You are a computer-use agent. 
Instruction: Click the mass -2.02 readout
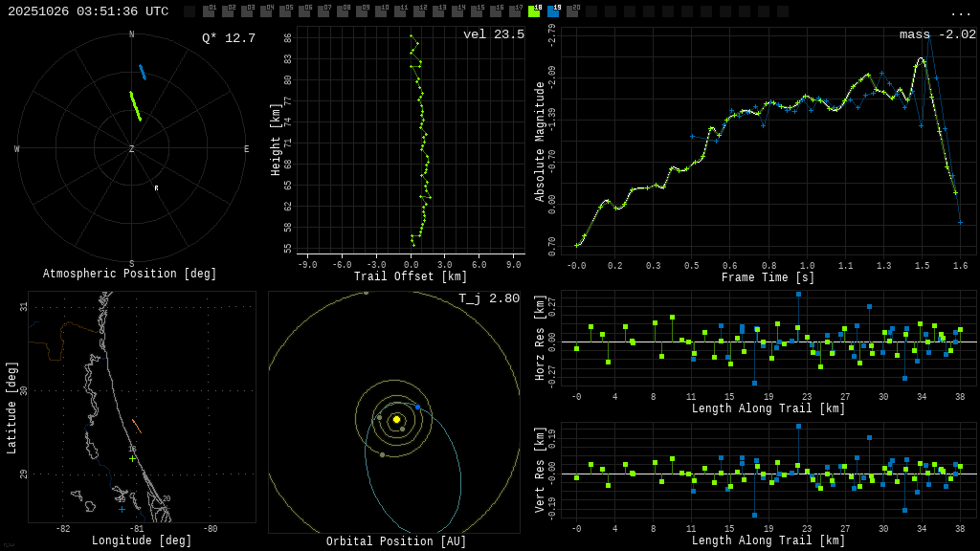tap(937, 34)
